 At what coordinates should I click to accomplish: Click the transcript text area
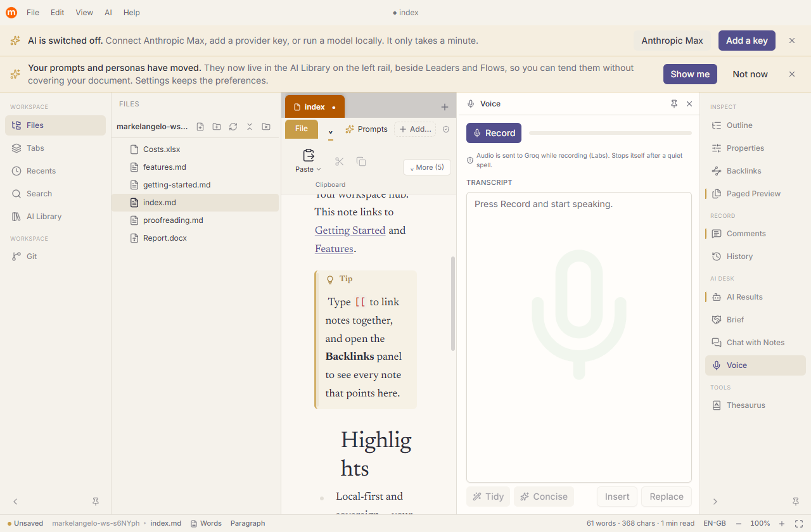click(579, 338)
